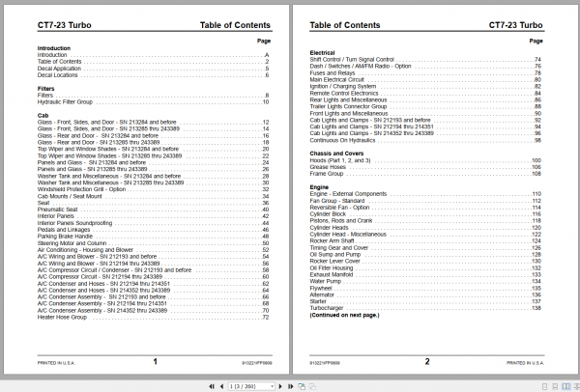Click 'Fuses and Relays' entry
This screenshot has width=580, height=392.
333,73
